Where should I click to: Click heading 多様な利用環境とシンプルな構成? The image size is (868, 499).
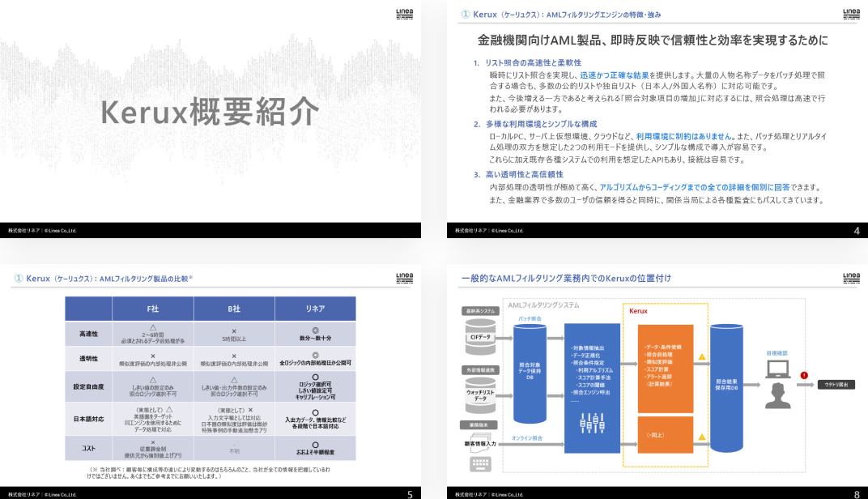tap(541, 124)
